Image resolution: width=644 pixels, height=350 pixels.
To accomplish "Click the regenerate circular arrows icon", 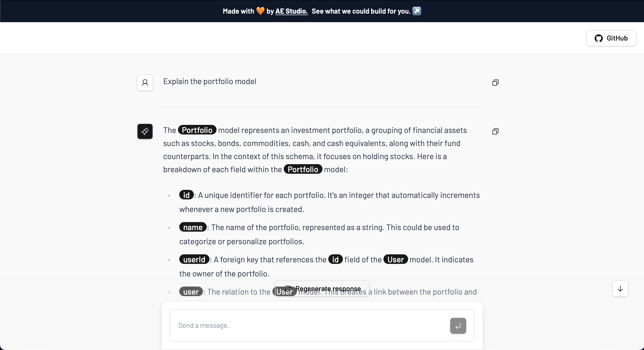I will 288,289.
